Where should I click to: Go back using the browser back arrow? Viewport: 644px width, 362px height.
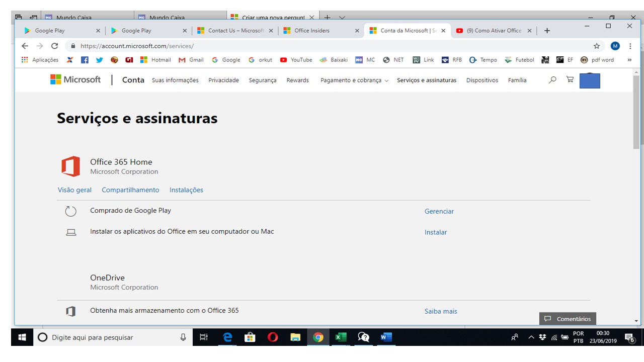25,46
